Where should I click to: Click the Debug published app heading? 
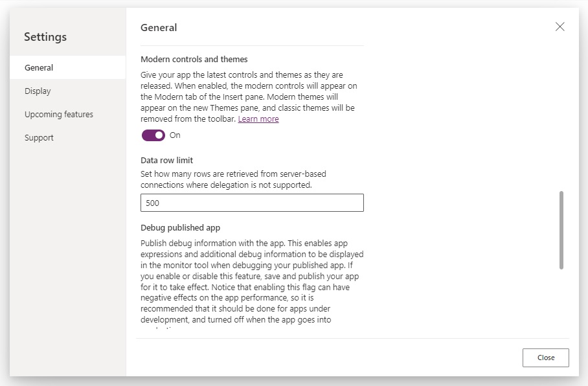[x=181, y=229]
